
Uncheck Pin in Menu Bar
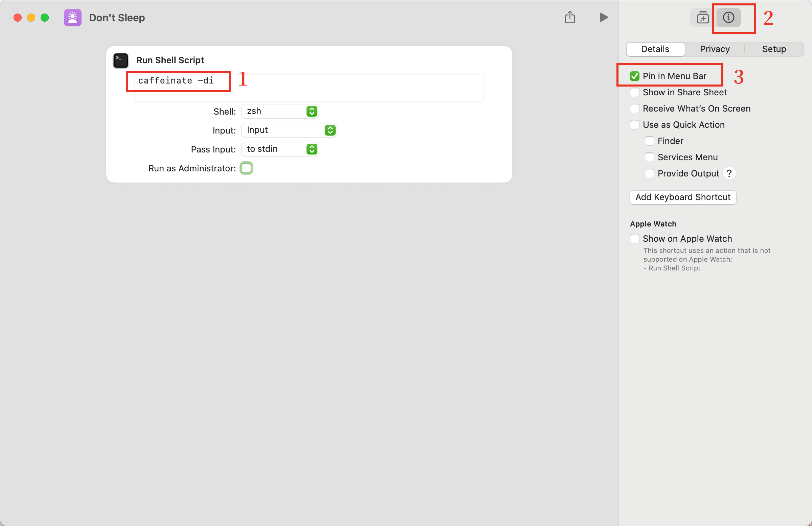635,76
